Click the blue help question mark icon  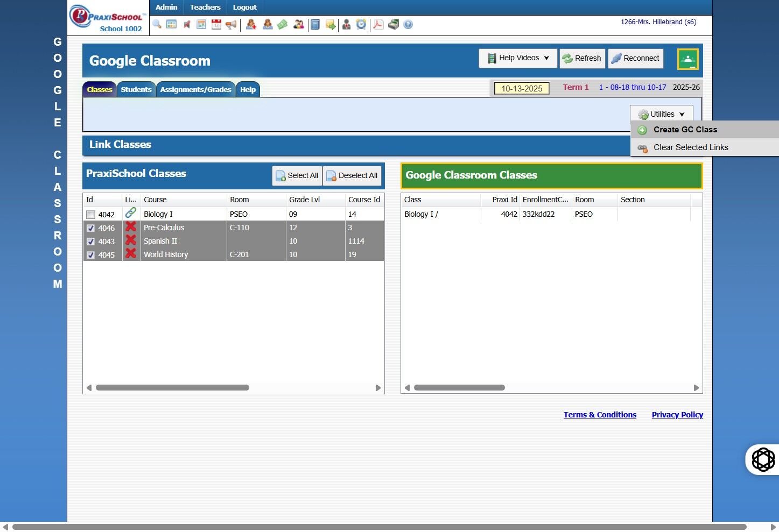coord(408,24)
